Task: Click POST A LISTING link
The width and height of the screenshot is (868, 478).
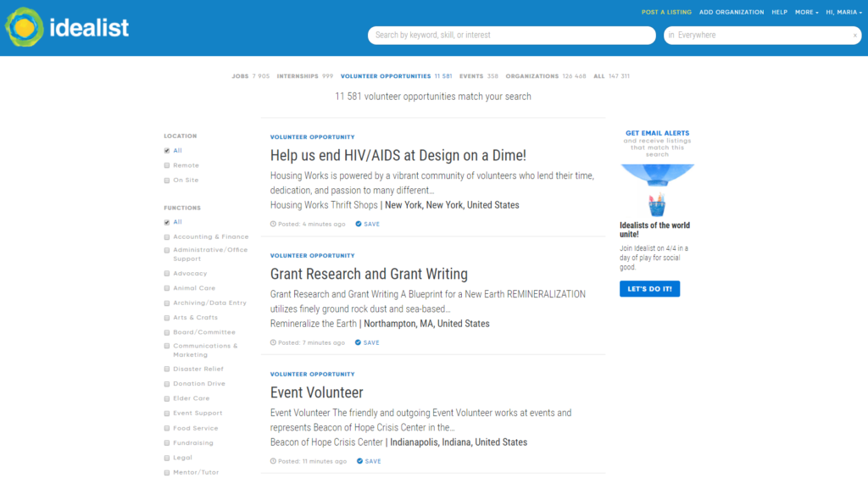Action: click(666, 12)
